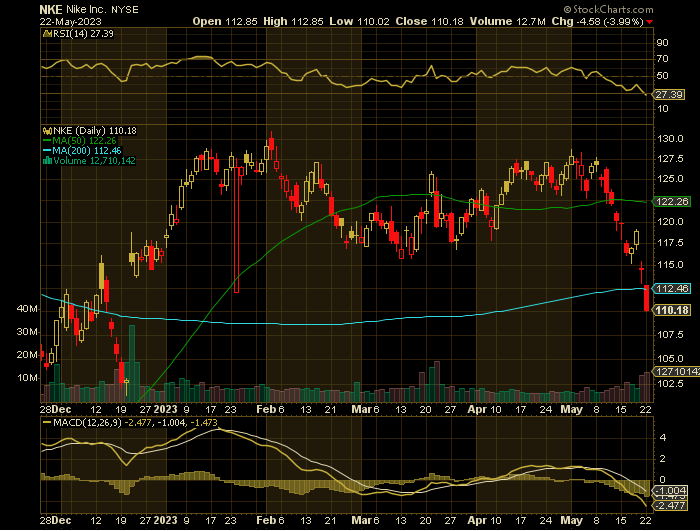Image resolution: width=700 pixels, height=530 pixels.
Task: Click the green 122.26 price axis tag
Action: (x=672, y=201)
